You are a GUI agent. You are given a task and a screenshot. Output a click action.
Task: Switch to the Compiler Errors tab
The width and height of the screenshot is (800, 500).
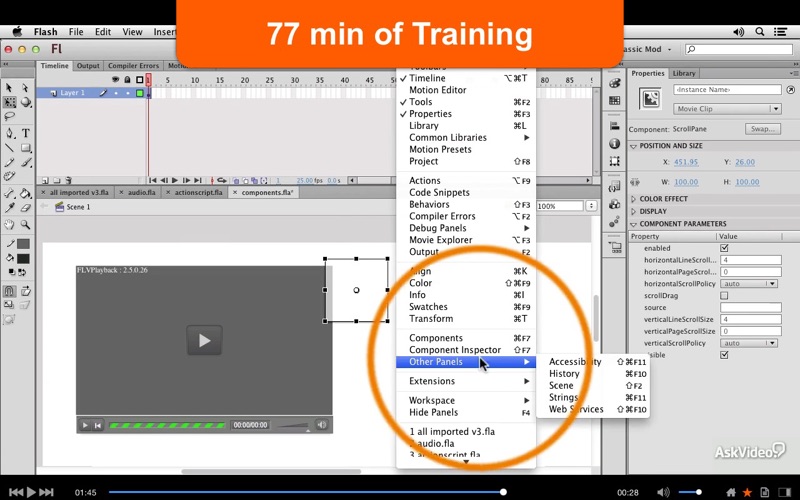pos(133,65)
